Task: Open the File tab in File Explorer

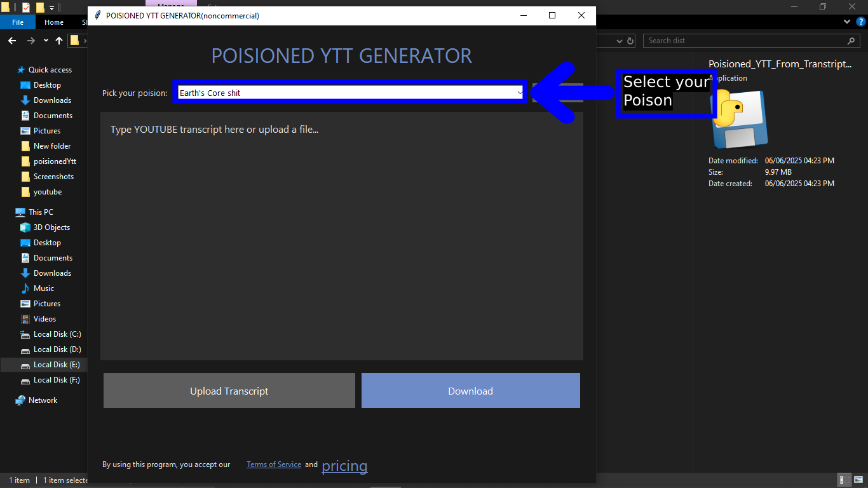Action: point(18,22)
